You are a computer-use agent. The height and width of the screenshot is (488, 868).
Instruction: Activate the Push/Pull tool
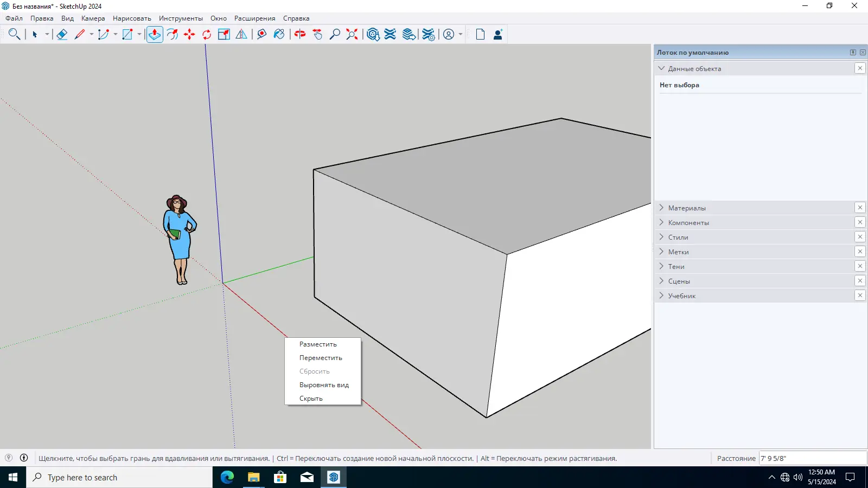(x=155, y=35)
